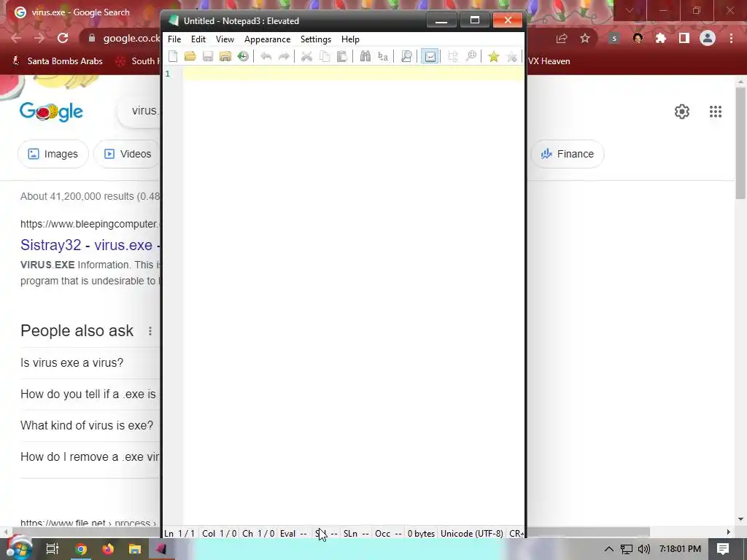
Task: Click the SLn status bar field
Action: click(356, 533)
